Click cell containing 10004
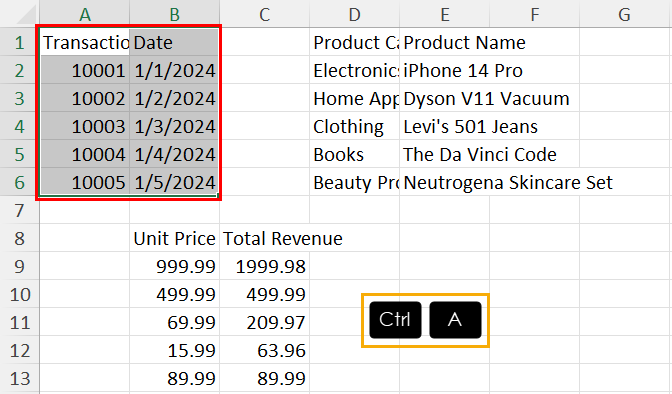672x394 pixels. (x=84, y=154)
